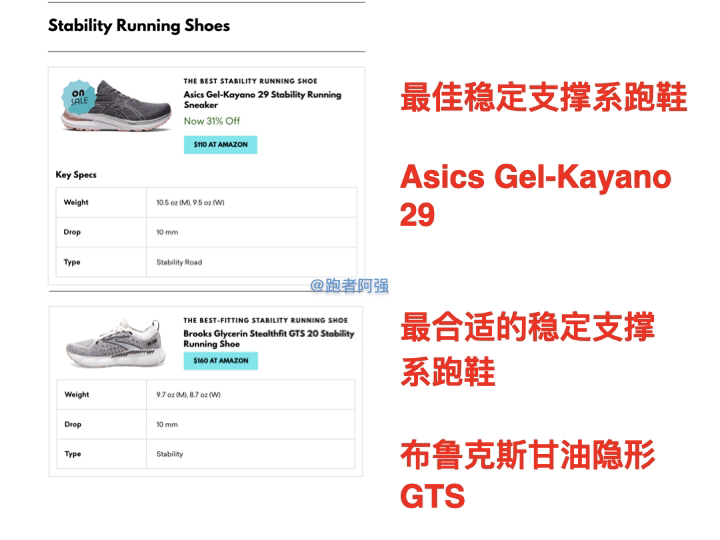The width and height of the screenshot is (720, 540).
Task: Open Asics Gel-Kayano 29 Stability Running Sneaker link
Action: 262,100
